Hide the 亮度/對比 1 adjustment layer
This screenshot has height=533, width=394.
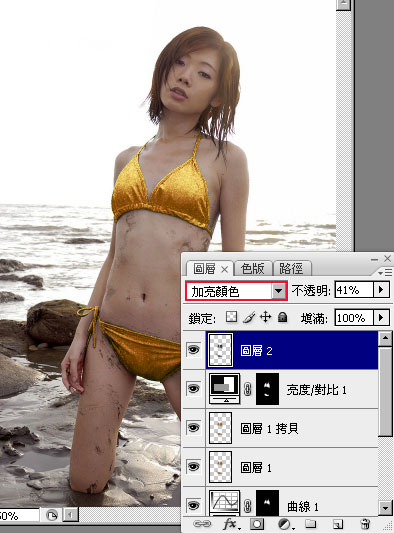click(194, 389)
